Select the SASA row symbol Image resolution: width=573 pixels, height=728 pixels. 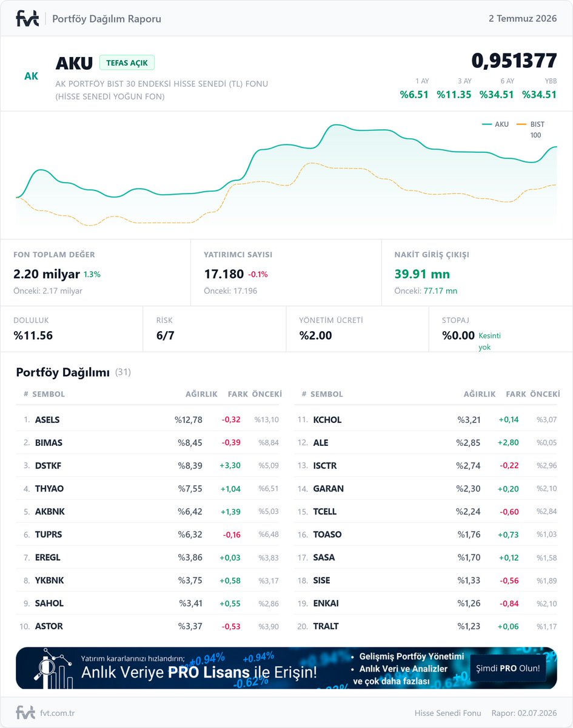[324, 558]
